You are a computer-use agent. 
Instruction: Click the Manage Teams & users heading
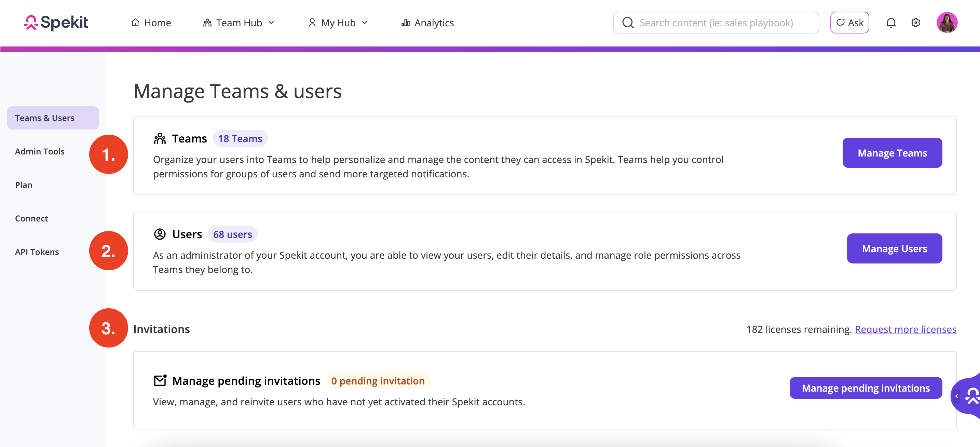pyautogui.click(x=238, y=91)
